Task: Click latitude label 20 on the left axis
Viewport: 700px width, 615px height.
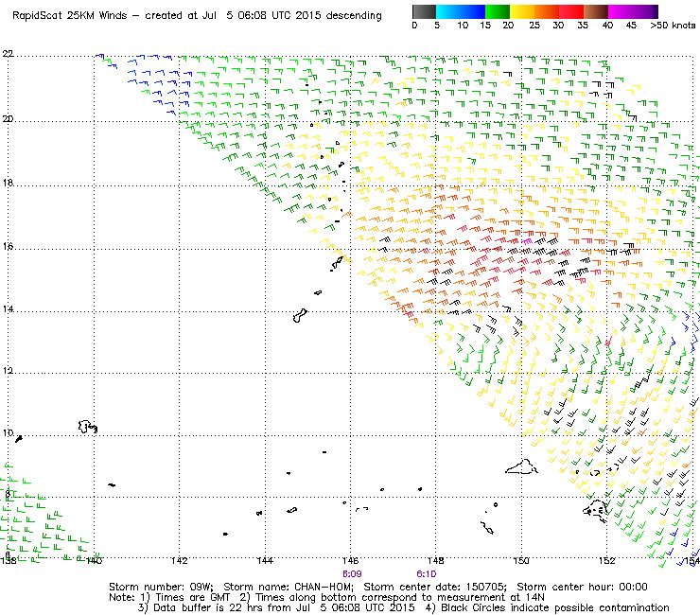Action: [x=8, y=119]
